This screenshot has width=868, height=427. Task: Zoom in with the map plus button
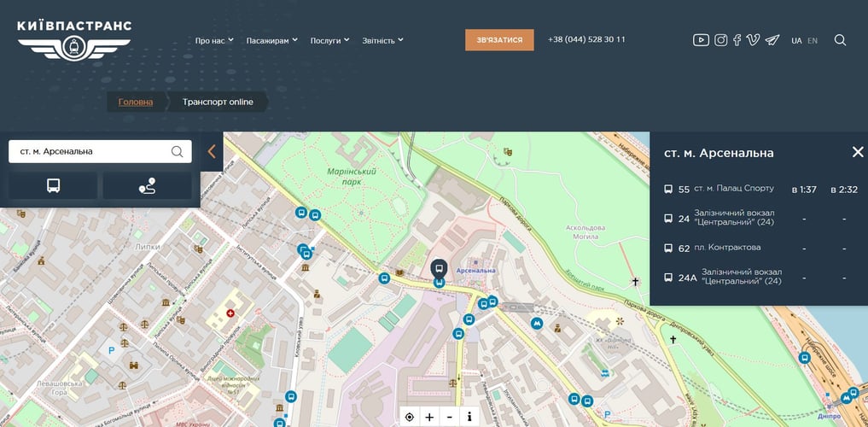tap(429, 417)
